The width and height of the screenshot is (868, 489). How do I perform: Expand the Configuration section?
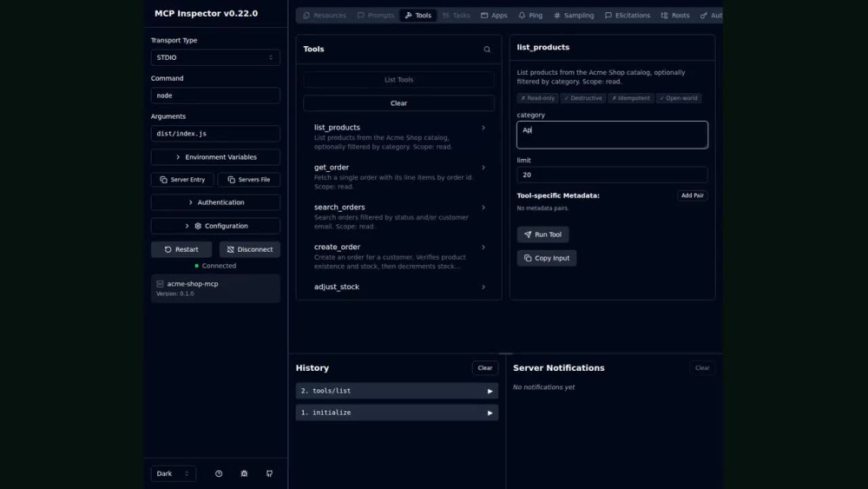click(215, 226)
